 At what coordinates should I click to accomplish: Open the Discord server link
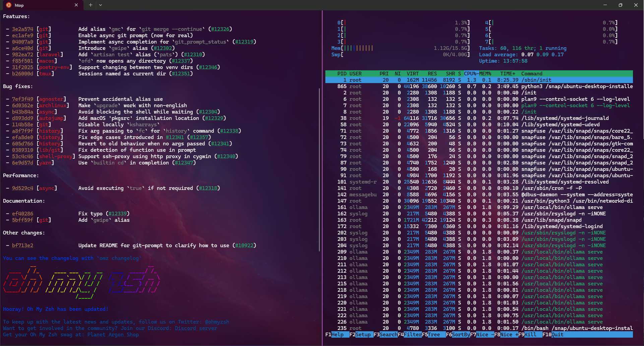pos(196,328)
